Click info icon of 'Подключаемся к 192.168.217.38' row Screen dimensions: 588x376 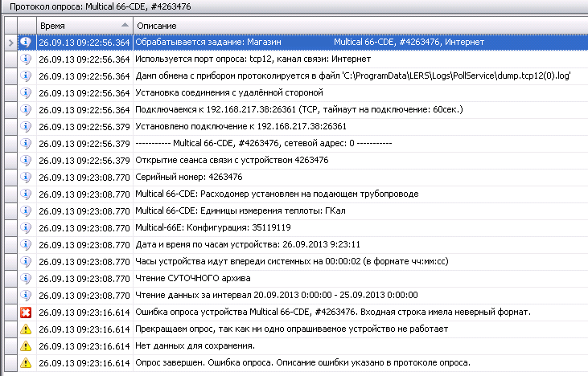coord(26,109)
